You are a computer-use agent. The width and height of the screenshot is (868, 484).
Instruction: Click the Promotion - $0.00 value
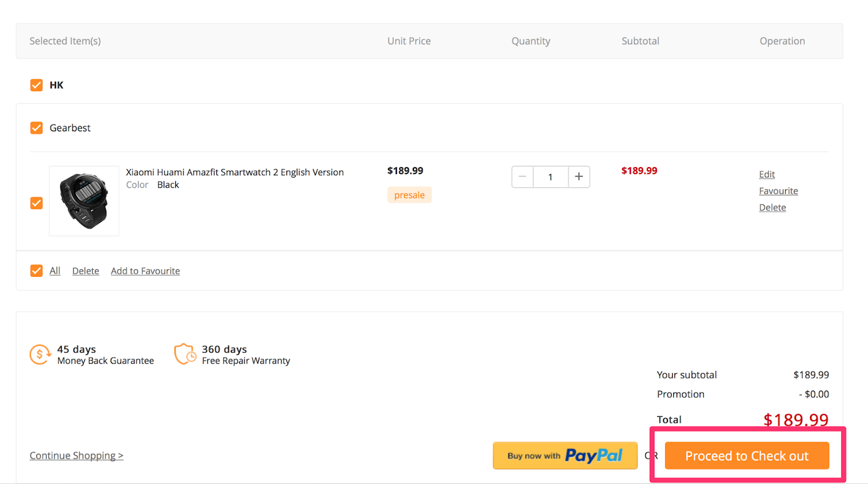coord(814,394)
